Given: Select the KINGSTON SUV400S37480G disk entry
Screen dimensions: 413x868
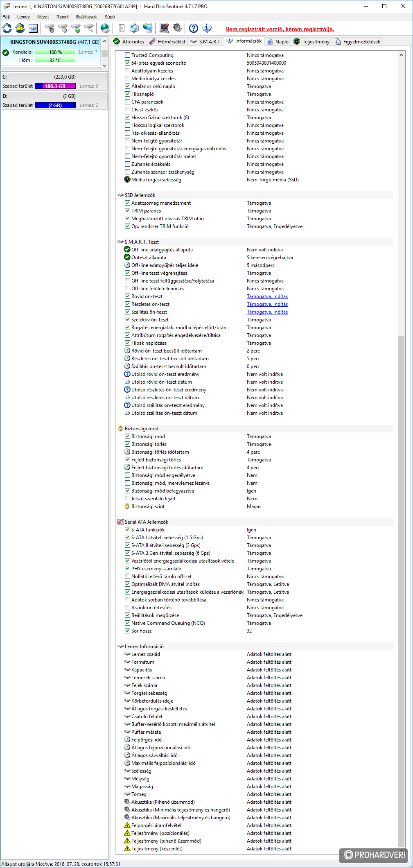Looking at the screenshot, I should (51, 51).
